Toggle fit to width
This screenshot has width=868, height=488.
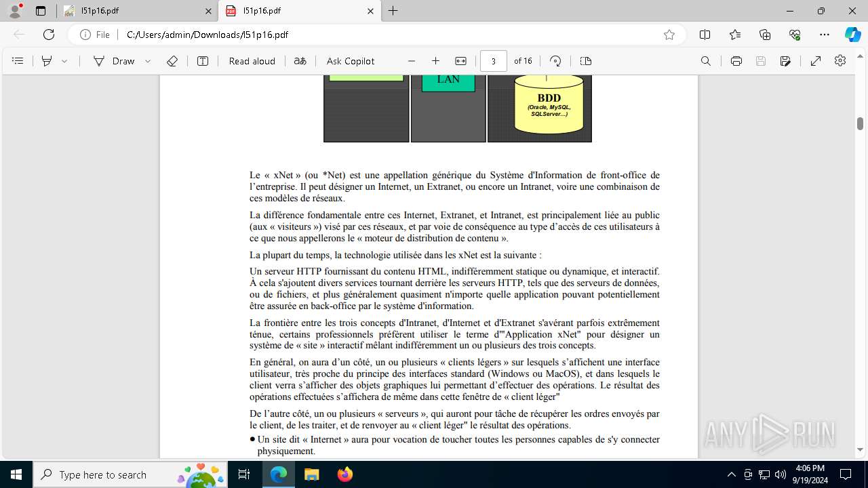point(461,61)
